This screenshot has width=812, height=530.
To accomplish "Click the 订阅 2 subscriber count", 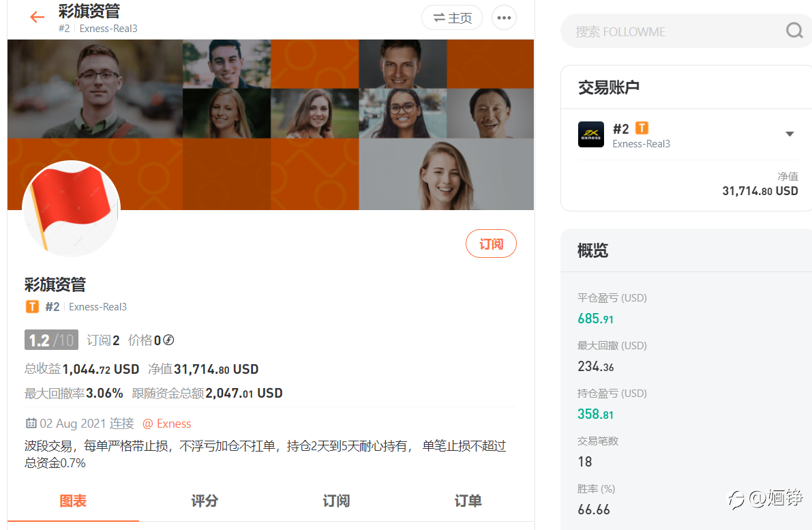I will pyautogui.click(x=103, y=340).
